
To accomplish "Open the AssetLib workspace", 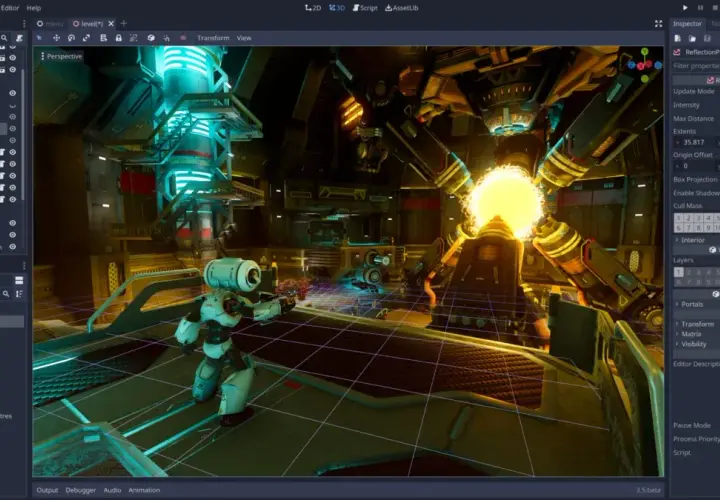I will [x=401, y=8].
